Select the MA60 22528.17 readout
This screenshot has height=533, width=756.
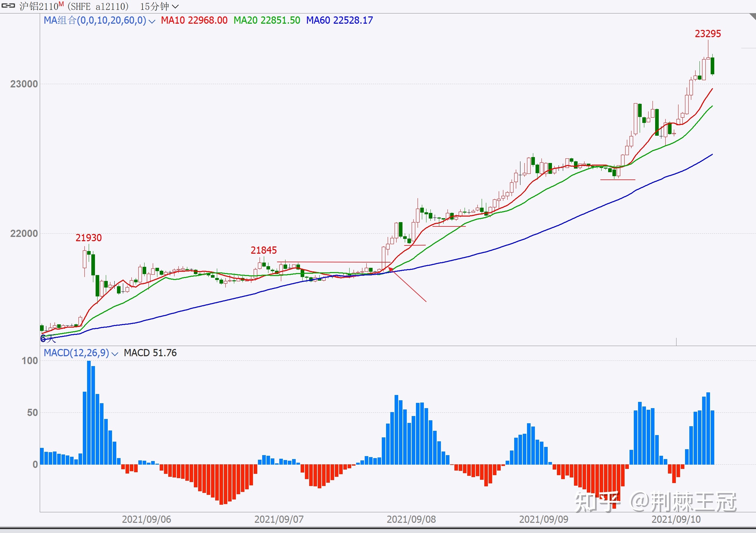tap(339, 20)
